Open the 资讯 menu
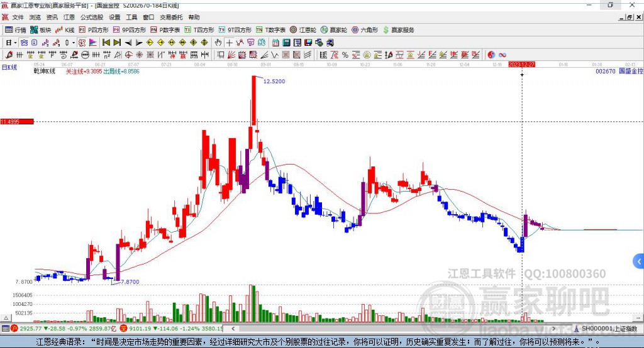644x348 pixels. [52, 17]
